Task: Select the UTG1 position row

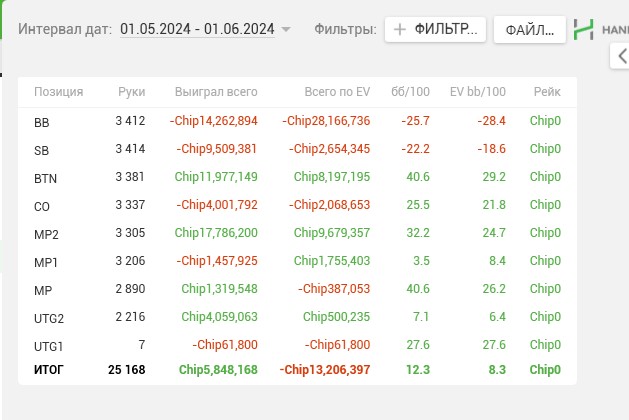Action: pos(297,345)
